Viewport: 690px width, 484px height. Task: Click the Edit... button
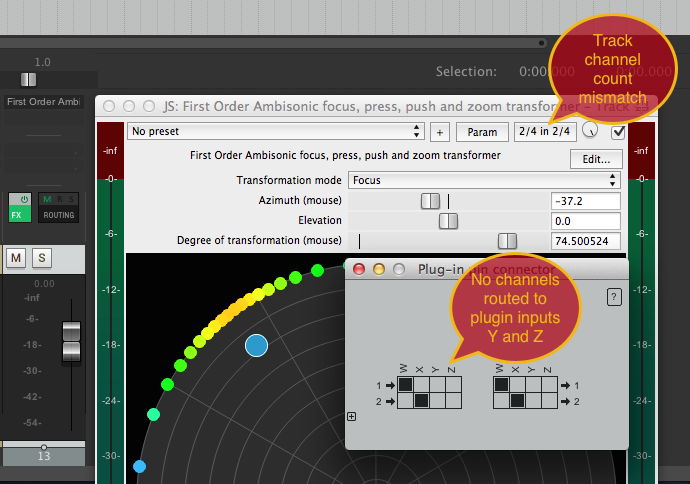coord(596,159)
